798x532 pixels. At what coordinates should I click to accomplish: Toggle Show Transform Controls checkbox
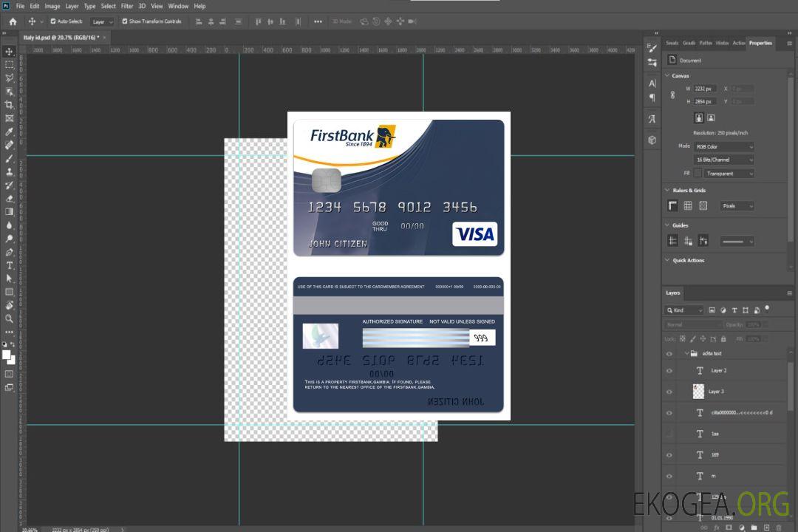click(125, 21)
